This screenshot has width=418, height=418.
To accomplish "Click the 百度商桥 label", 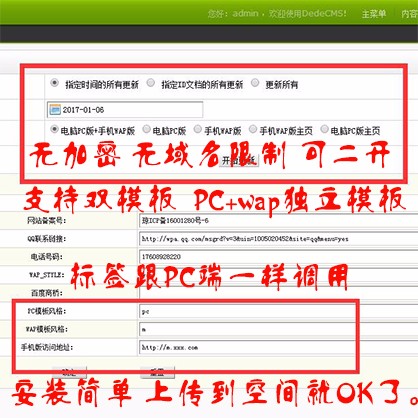I will (47, 293).
